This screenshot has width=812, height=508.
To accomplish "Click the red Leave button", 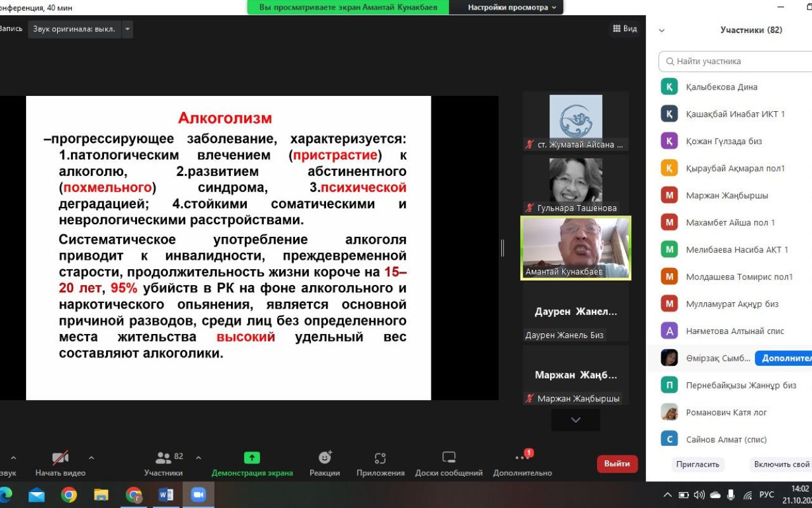I will [617, 464].
